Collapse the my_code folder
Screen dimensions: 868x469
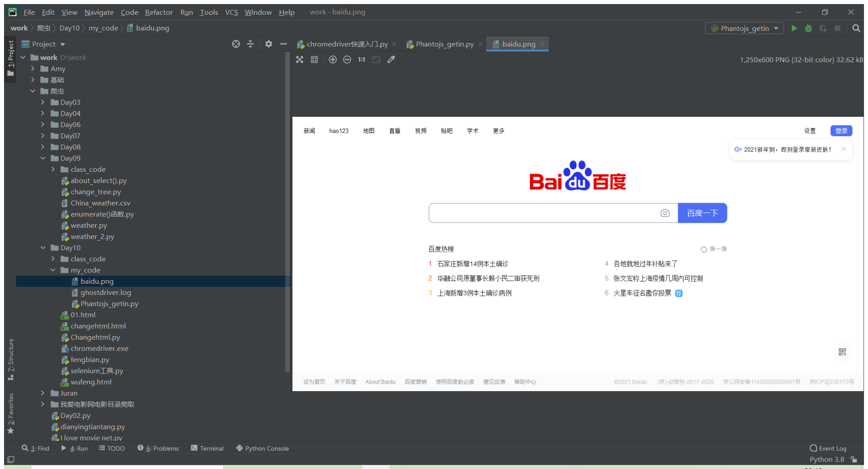pos(53,270)
